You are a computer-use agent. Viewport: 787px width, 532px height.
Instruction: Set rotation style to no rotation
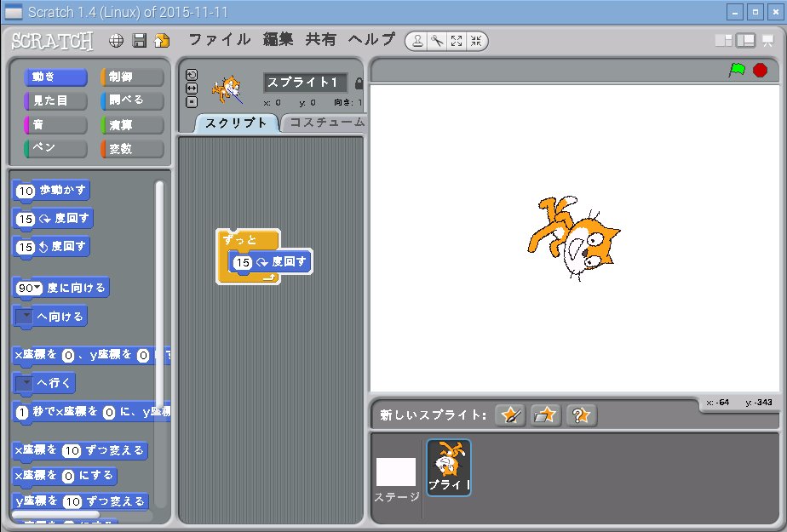coord(192,102)
